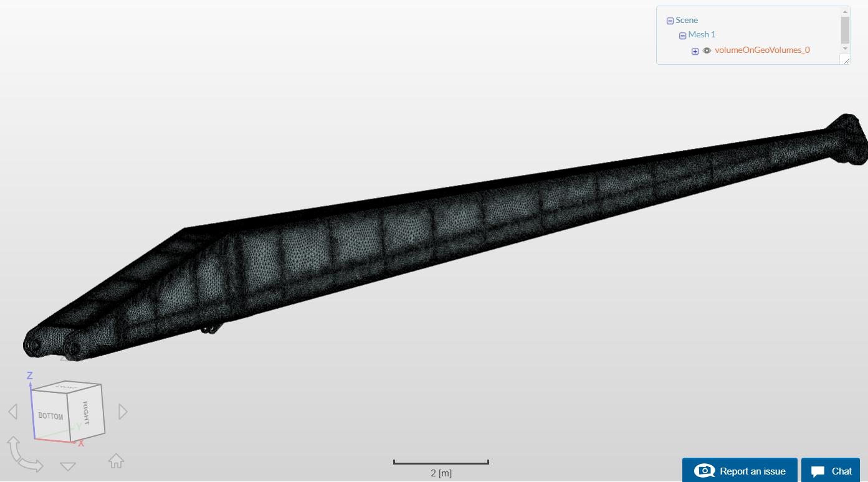This screenshot has width=868, height=482.
Task: Click the scene panel scrollbar thumb
Action: [845, 30]
